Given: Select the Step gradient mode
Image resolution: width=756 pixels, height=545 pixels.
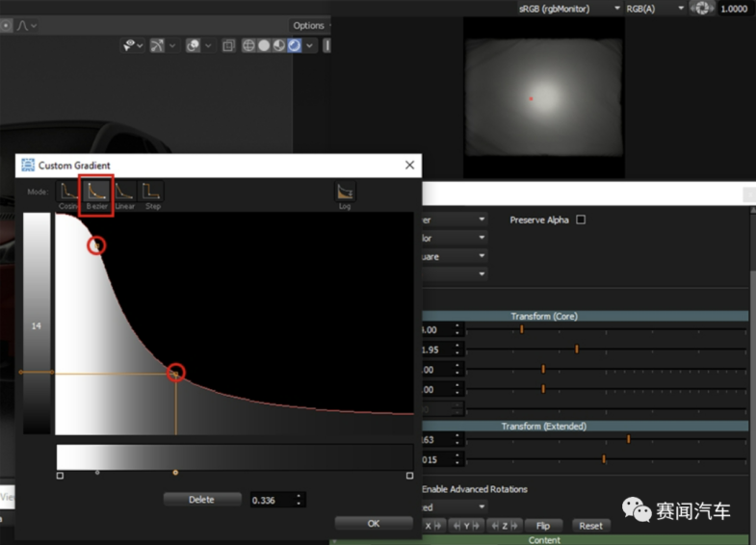Looking at the screenshot, I should 152,191.
